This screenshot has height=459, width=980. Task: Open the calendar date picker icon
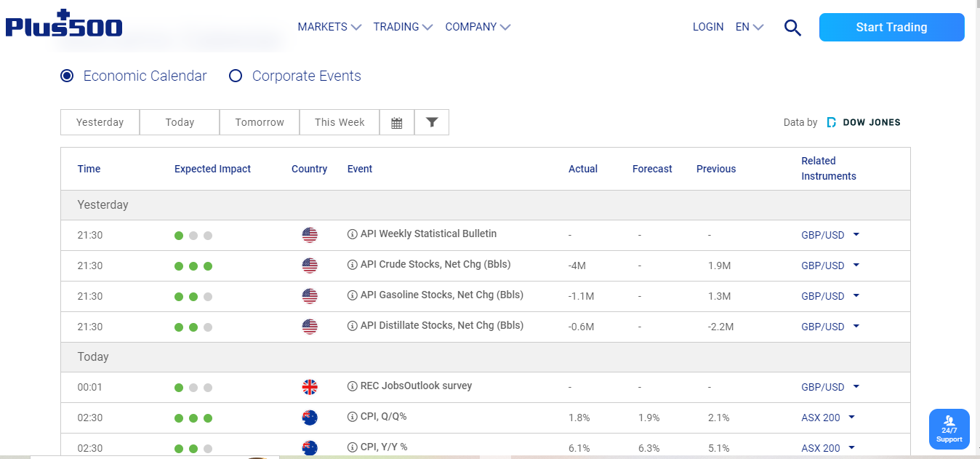pyautogui.click(x=397, y=122)
